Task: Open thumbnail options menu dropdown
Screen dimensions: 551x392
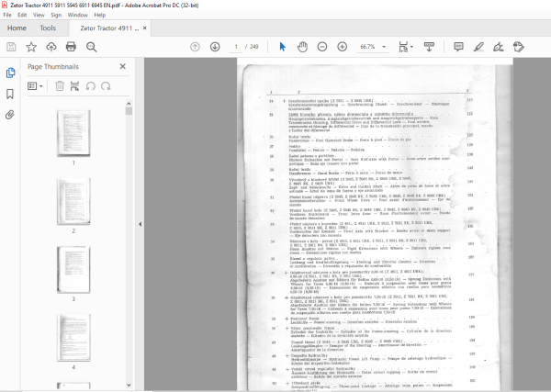Action: pos(35,86)
